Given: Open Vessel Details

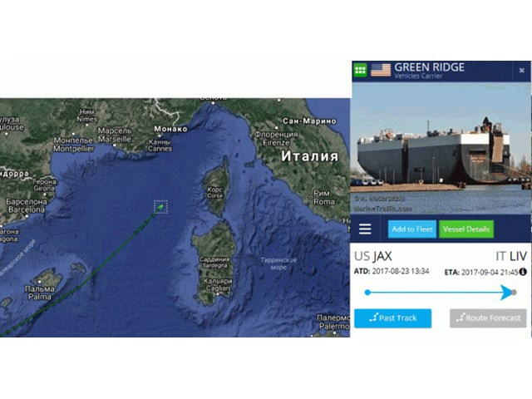Looking at the screenshot, I should 466,229.
